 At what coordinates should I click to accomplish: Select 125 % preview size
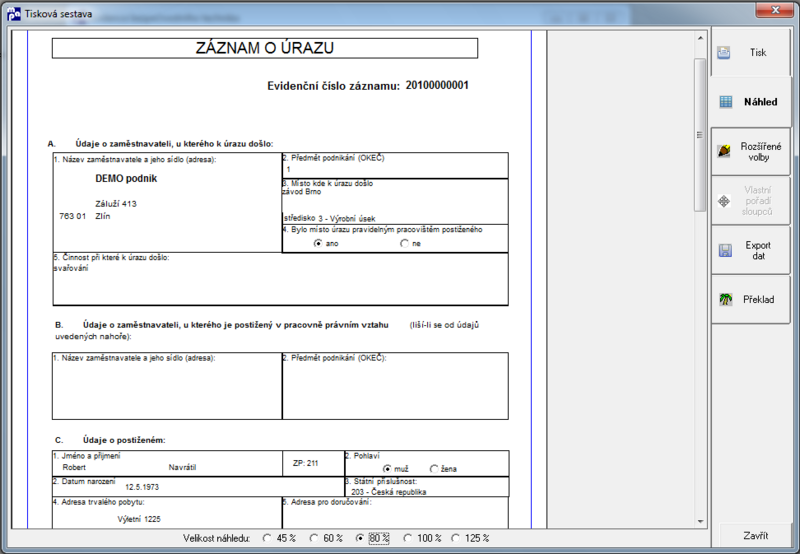[455, 538]
